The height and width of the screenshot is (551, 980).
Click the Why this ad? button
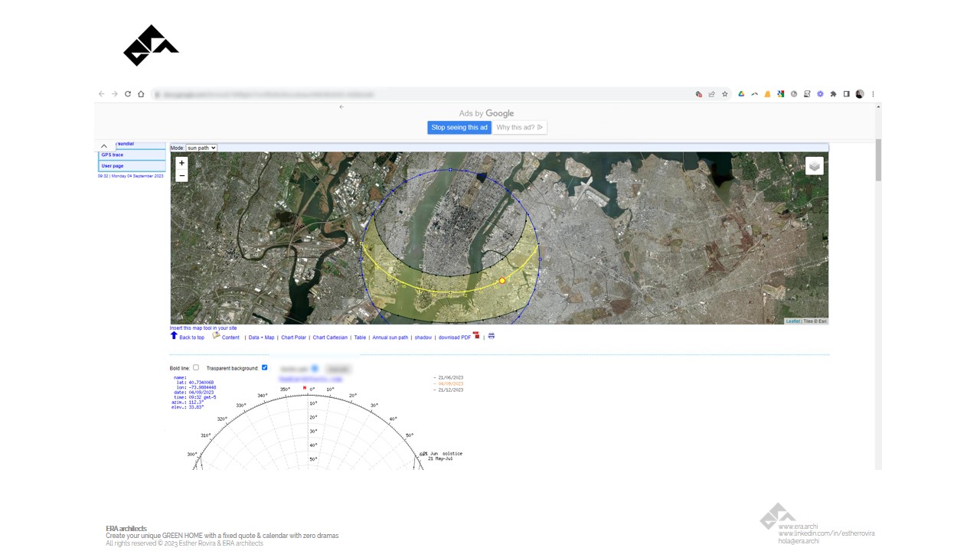coord(519,128)
